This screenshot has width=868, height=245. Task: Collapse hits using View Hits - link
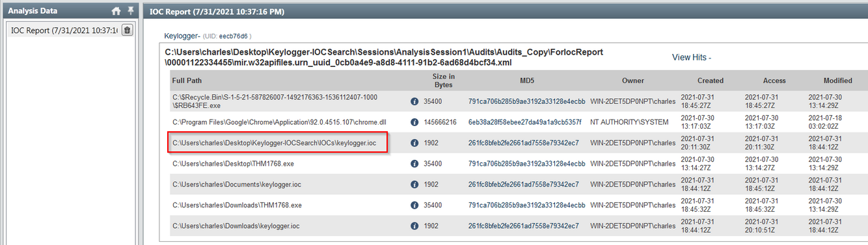coord(692,57)
